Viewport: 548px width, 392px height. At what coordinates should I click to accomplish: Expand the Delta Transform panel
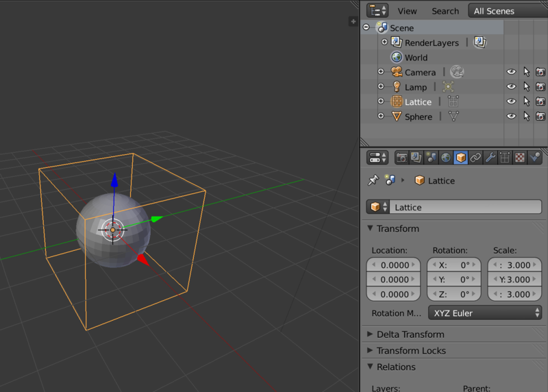click(x=370, y=334)
